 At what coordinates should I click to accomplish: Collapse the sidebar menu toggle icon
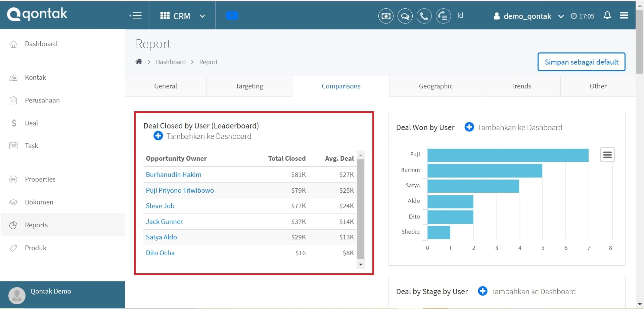[136, 15]
